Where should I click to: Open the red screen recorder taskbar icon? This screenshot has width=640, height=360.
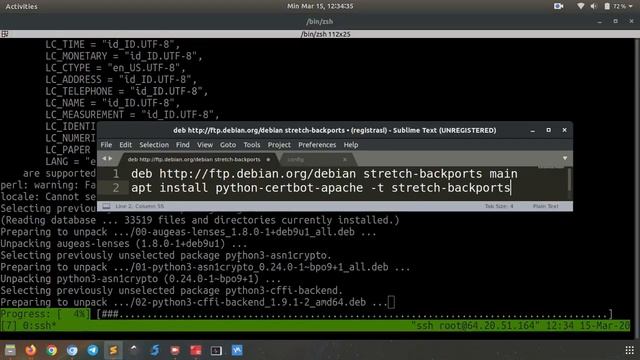175,350
